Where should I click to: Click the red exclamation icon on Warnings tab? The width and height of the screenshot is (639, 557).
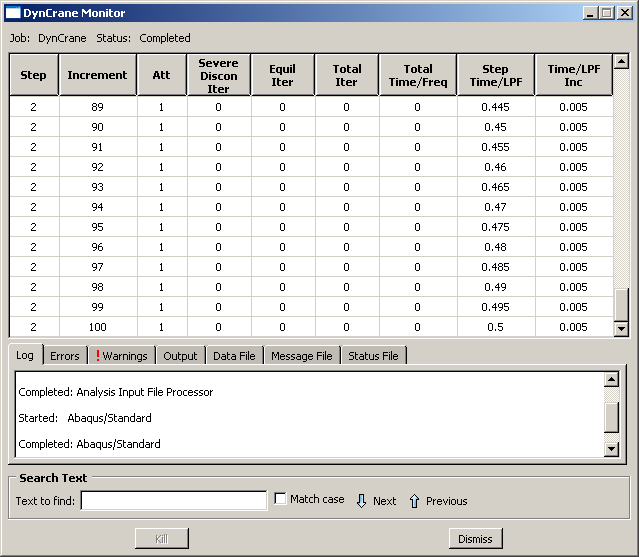98,356
